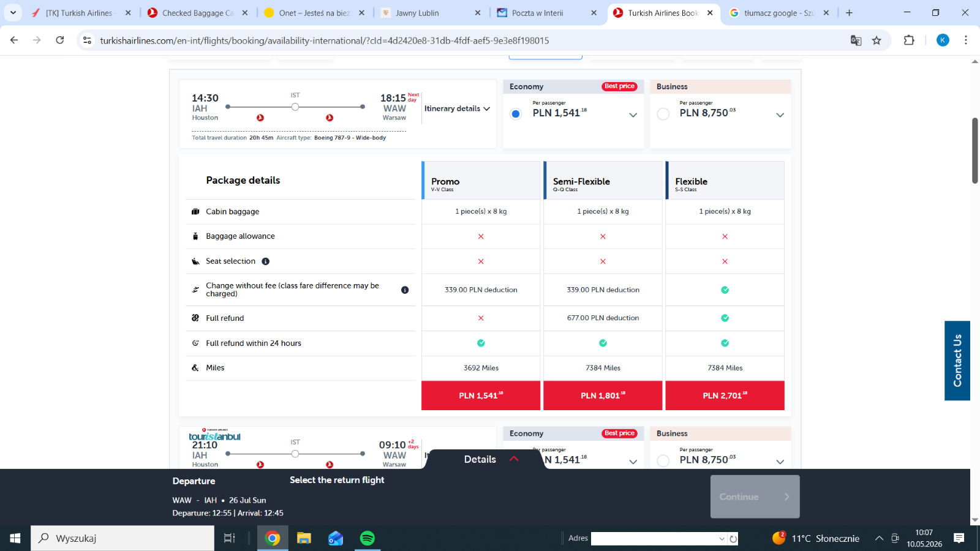Click the taskbar Adres input field
The width and height of the screenshot is (980, 551).
pos(654,539)
